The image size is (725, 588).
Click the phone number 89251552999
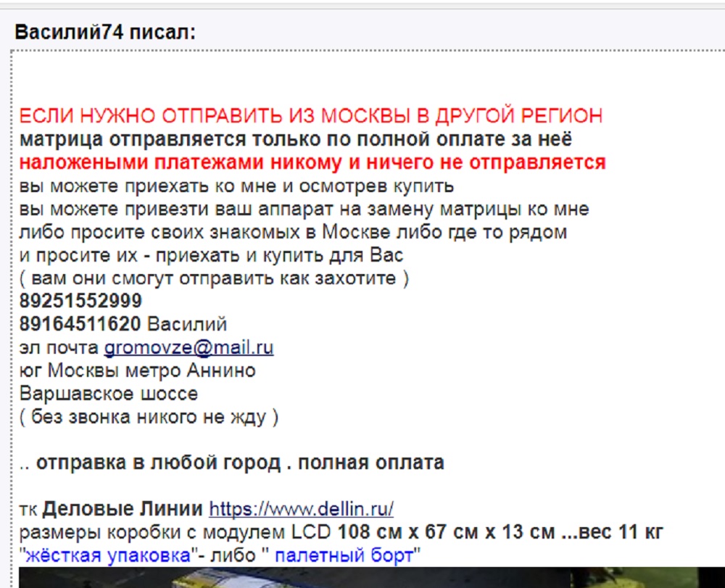pyautogui.click(x=81, y=301)
